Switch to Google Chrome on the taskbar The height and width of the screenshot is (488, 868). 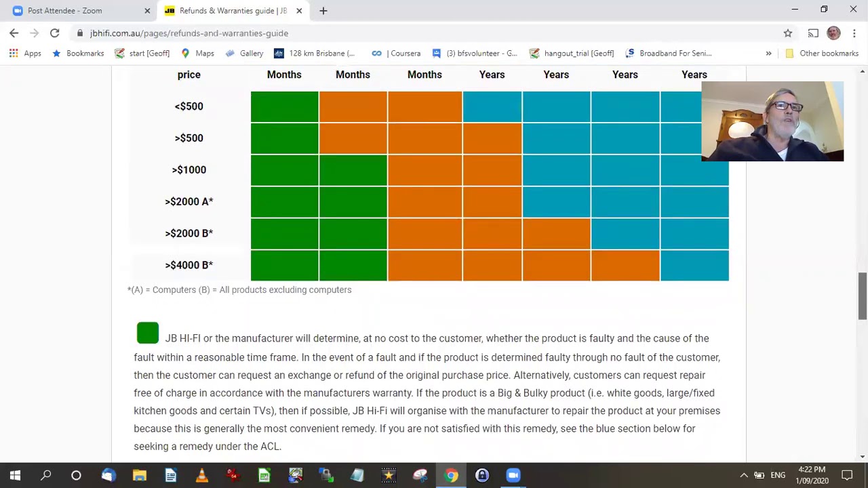click(x=451, y=475)
